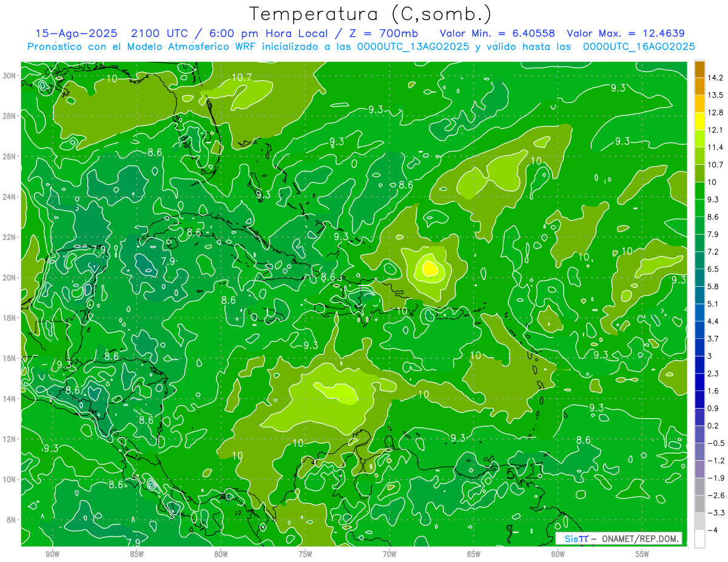Pick the bright yellow swatch between 12.1 and 12.8
The width and height of the screenshot is (728, 562).
click(699, 121)
